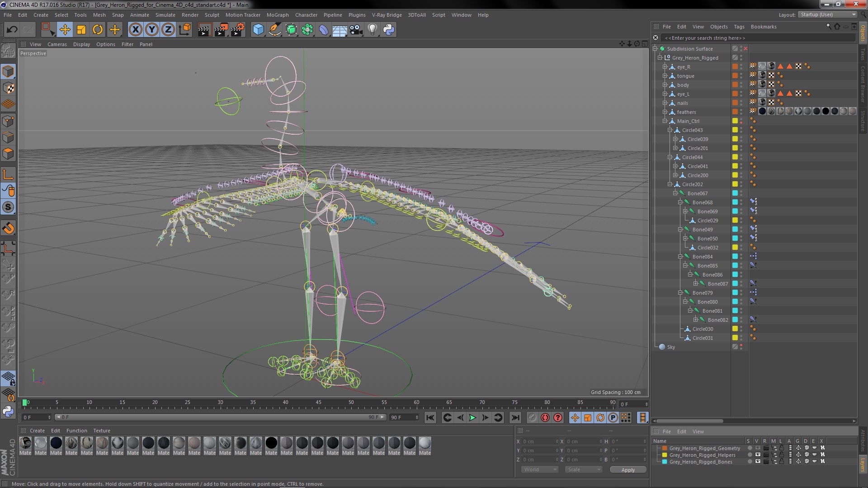
Task: Click the Undo arrow icon
Action: tap(12, 30)
